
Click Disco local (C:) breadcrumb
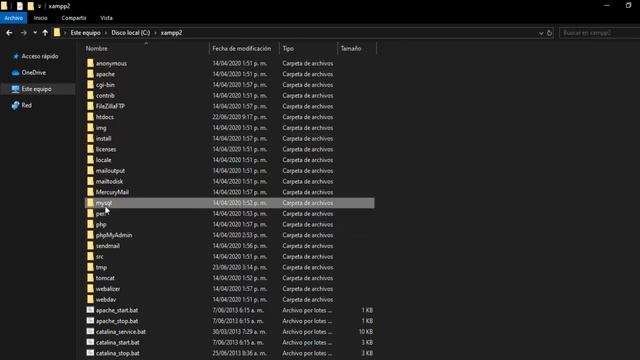point(131,33)
